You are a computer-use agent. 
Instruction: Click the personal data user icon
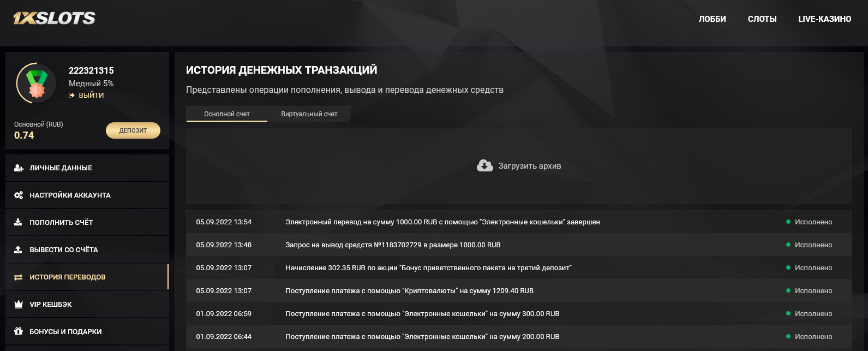pyautogui.click(x=19, y=168)
